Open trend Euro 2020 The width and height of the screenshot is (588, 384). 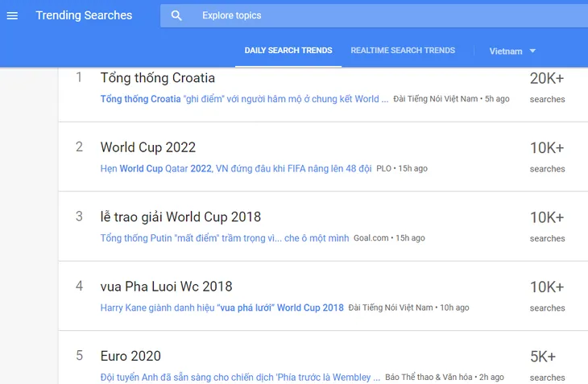pyautogui.click(x=130, y=356)
